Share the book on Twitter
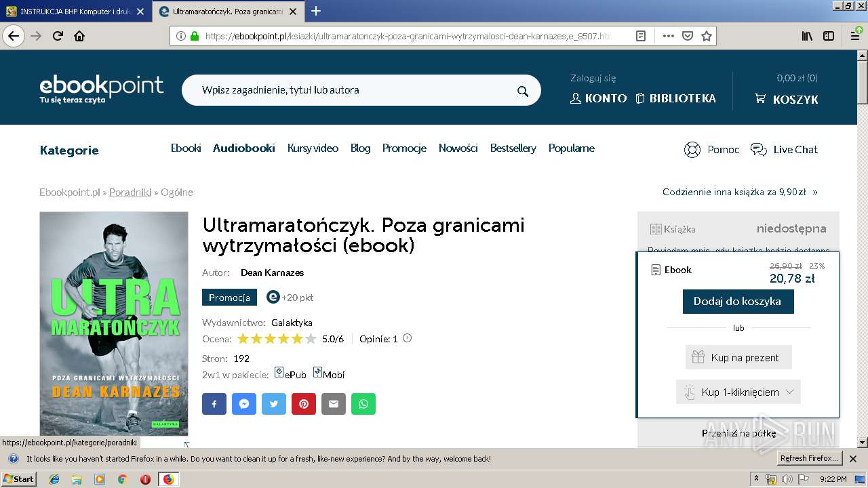Screen dimensions: 868x488 274,404
